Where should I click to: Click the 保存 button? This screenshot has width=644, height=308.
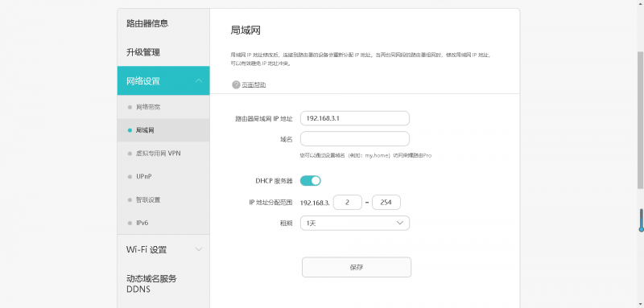pyautogui.click(x=357, y=268)
